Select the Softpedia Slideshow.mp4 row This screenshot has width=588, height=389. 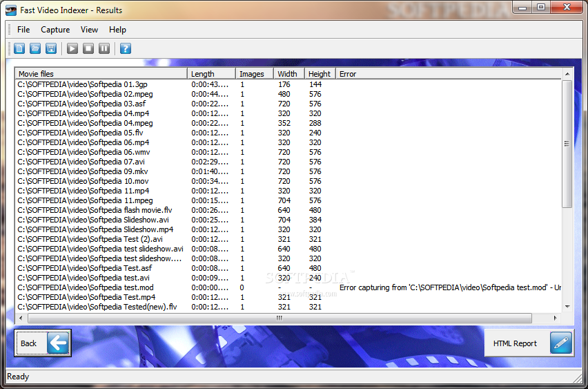click(x=288, y=229)
